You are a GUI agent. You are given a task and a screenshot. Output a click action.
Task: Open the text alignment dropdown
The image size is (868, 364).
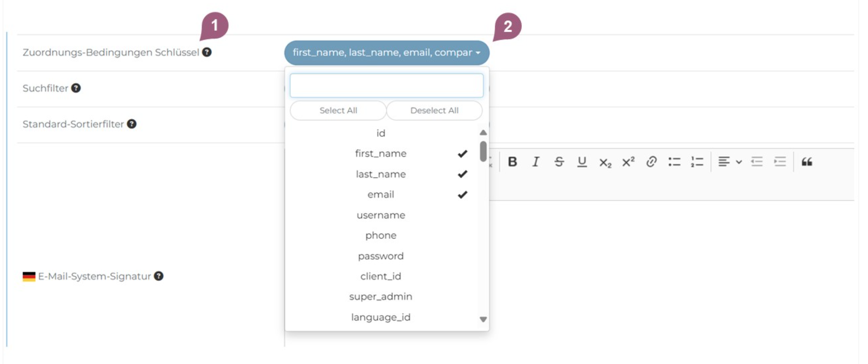coord(729,162)
